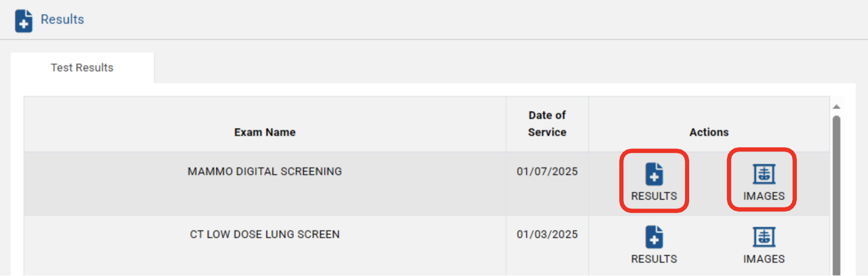Open Images icon for Mammo Digital Screening

coord(764,174)
